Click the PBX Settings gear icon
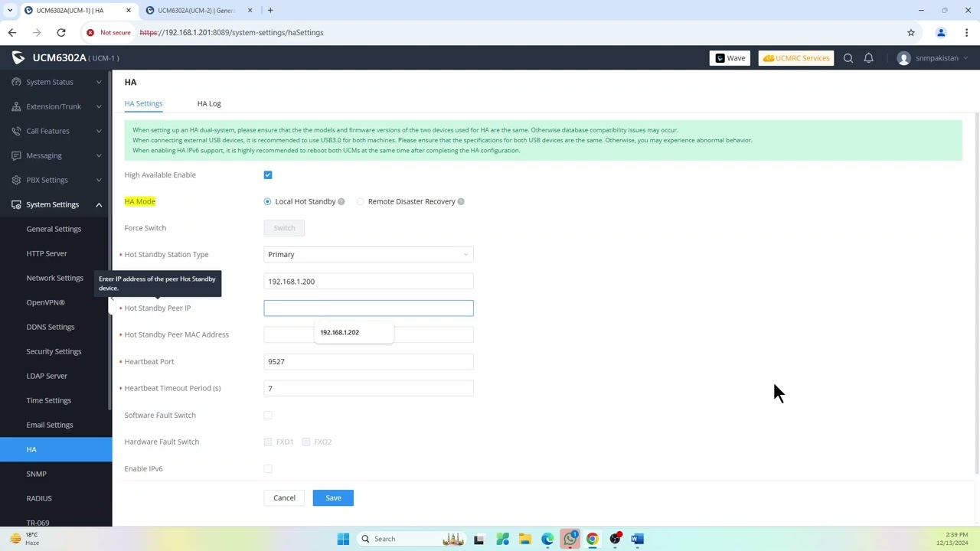This screenshot has height=551, width=980. 15,180
